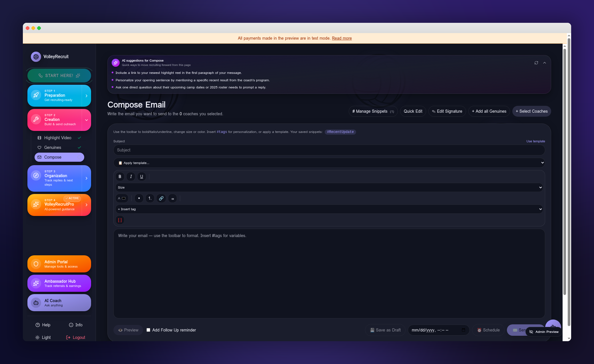The width and height of the screenshot is (594, 364).
Task: Click the Ambassador Hub sparkle icon
Action: click(36, 283)
